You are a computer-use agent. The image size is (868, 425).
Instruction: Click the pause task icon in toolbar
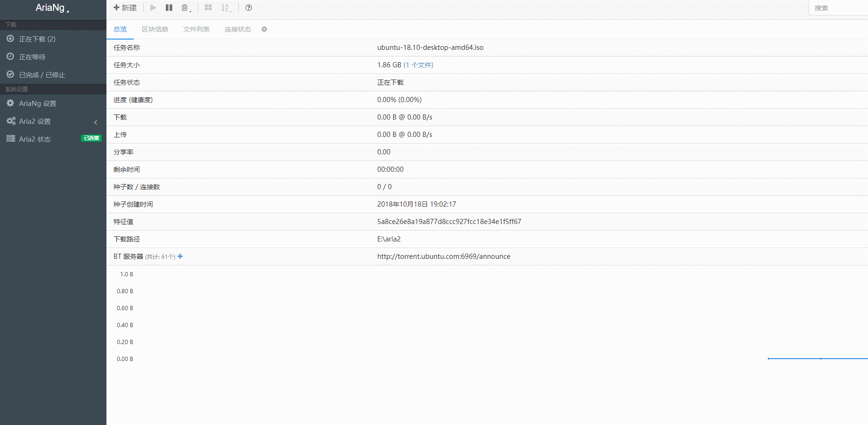click(x=169, y=8)
